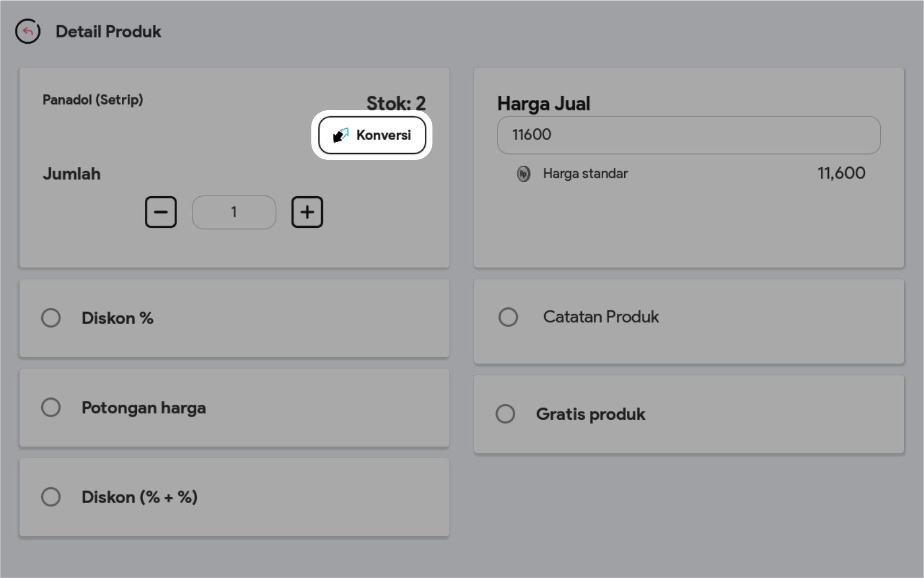The image size is (924, 578).
Task: Click the 11,600 standard price value
Action: (x=841, y=173)
